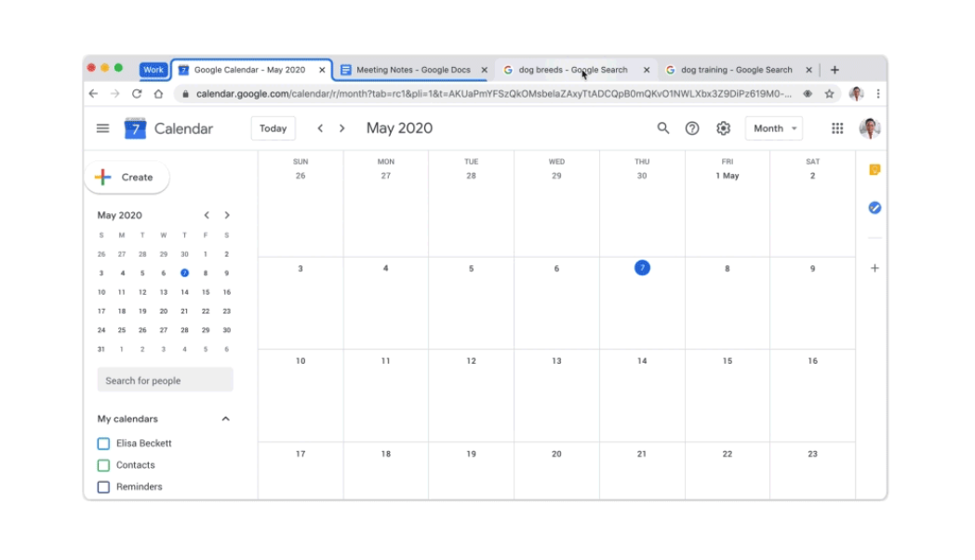Click the May 2020 header title
Screen dimensions: 975x560
pos(399,128)
